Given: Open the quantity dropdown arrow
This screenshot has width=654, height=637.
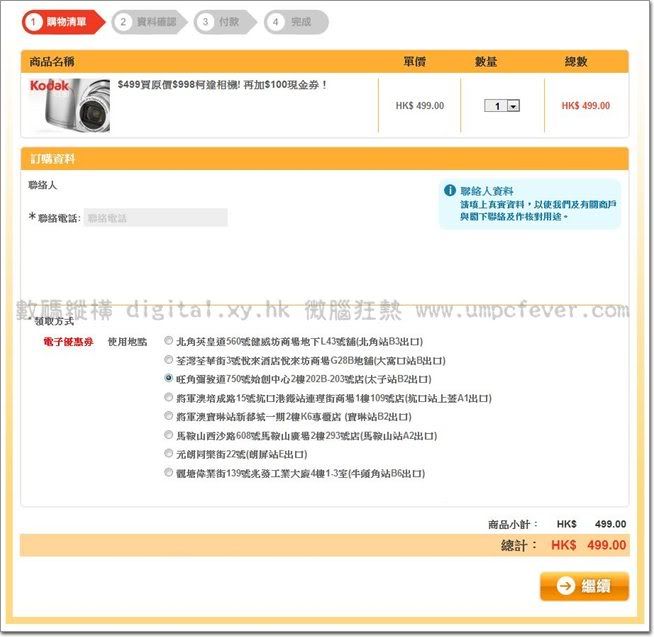Looking at the screenshot, I should pos(513,106).
